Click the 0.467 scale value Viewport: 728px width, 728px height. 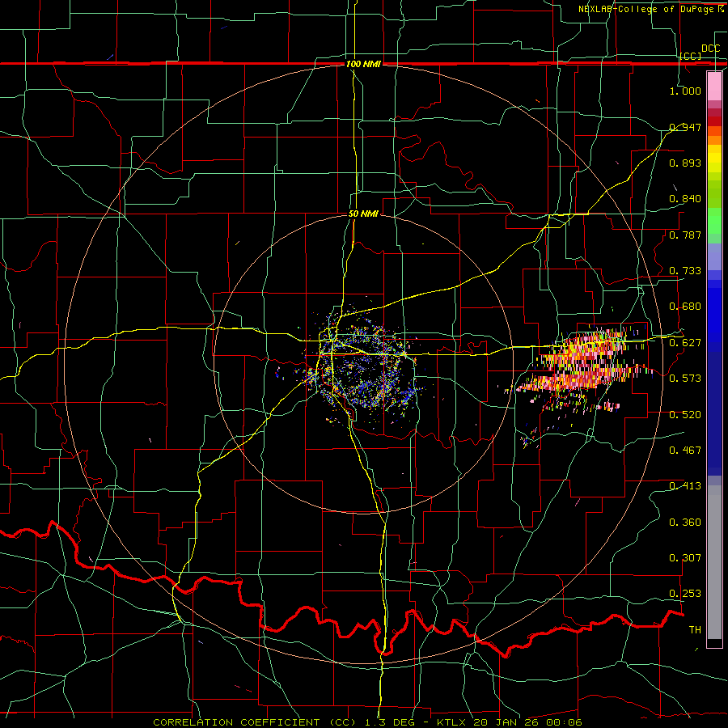click(x=685, y=451)
